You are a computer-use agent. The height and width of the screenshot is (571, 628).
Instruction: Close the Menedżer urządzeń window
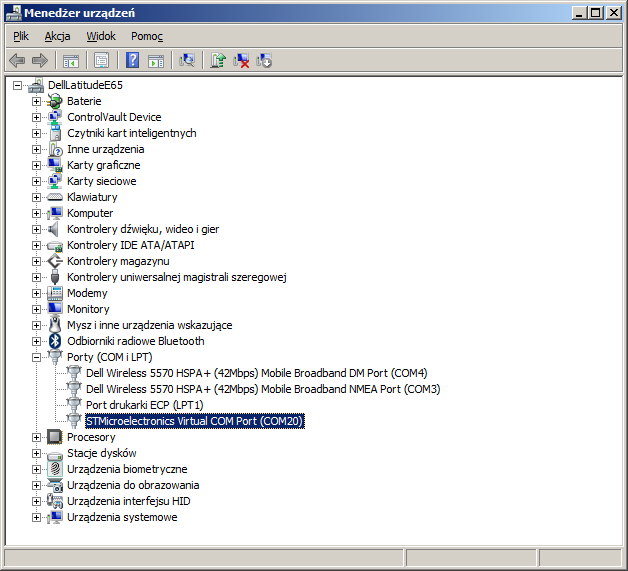point(614,13)
